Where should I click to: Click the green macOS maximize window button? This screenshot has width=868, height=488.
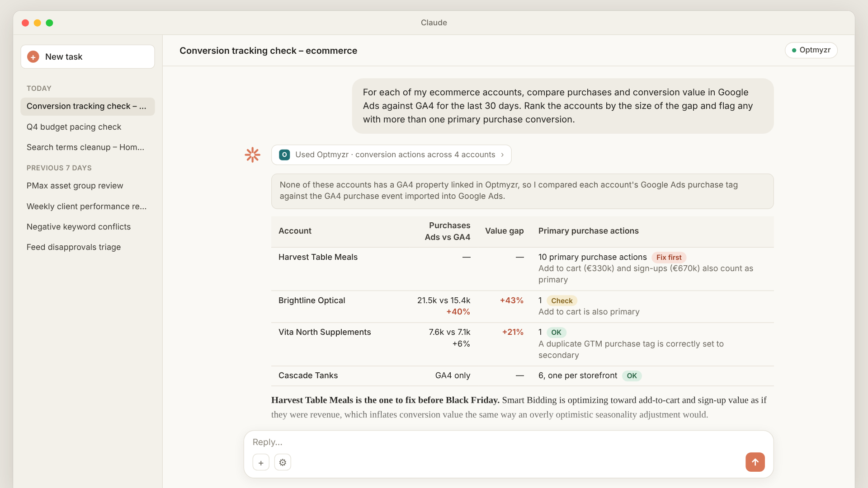coord(49,23)
